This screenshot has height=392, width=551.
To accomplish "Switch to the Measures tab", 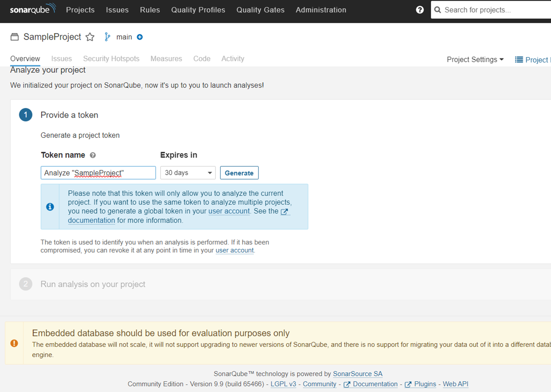I will [166, 58].
